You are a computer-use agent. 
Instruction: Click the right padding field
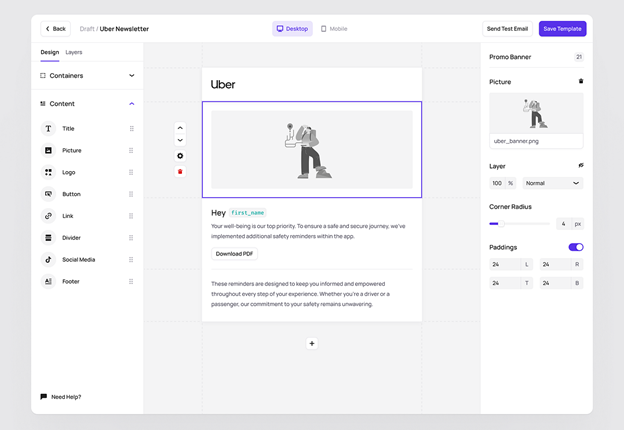coord(562,264)
